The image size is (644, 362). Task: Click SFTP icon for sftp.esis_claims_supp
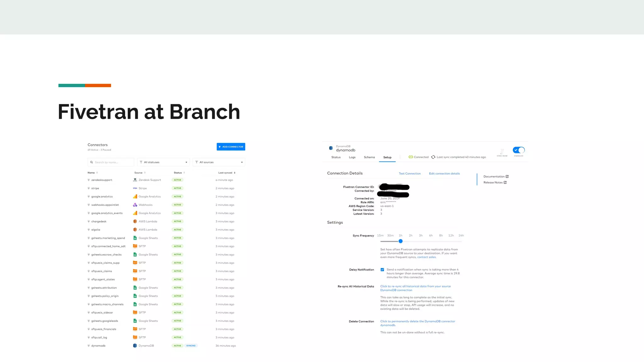(x=135, y=263)
